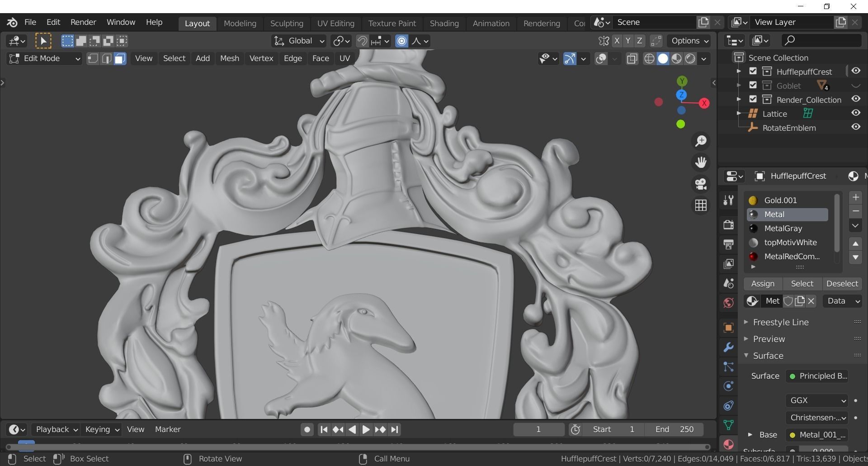Toggle snapping magnet
The height and width of the screenshot is (466, 868).
[x=362, y=41]
